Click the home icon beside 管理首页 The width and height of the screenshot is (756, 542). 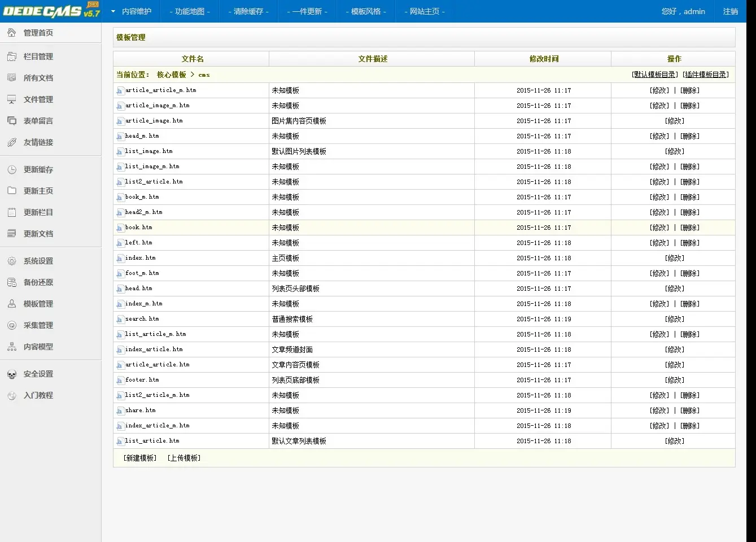(x=12, y=33)
